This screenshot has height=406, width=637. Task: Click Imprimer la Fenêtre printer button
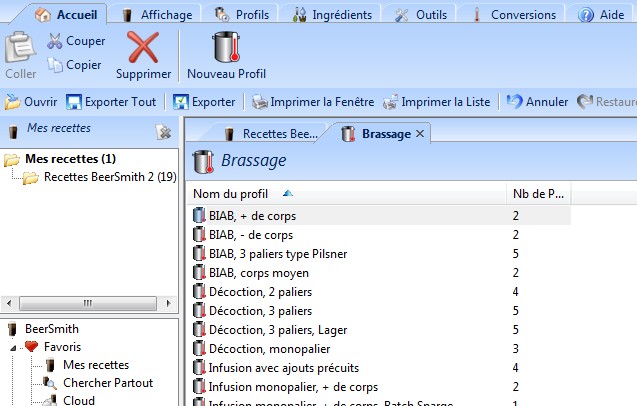[313, 102]
